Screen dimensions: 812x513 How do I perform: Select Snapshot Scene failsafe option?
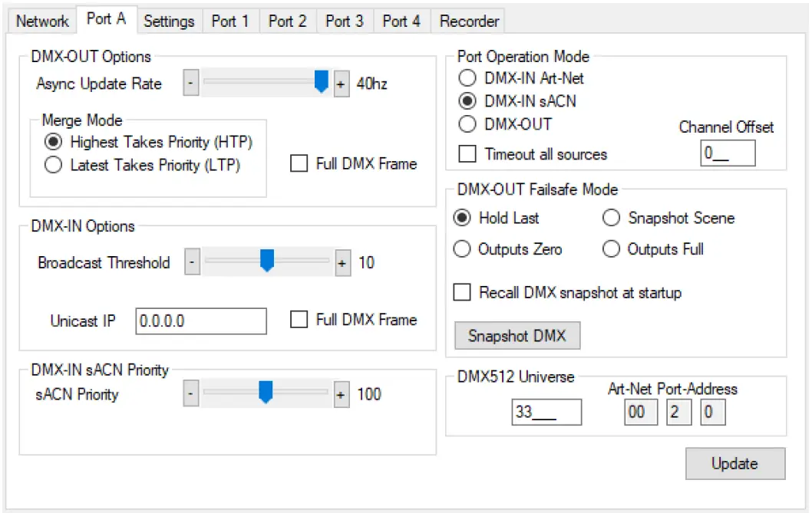pyautogui.click(x=611, y=218)
